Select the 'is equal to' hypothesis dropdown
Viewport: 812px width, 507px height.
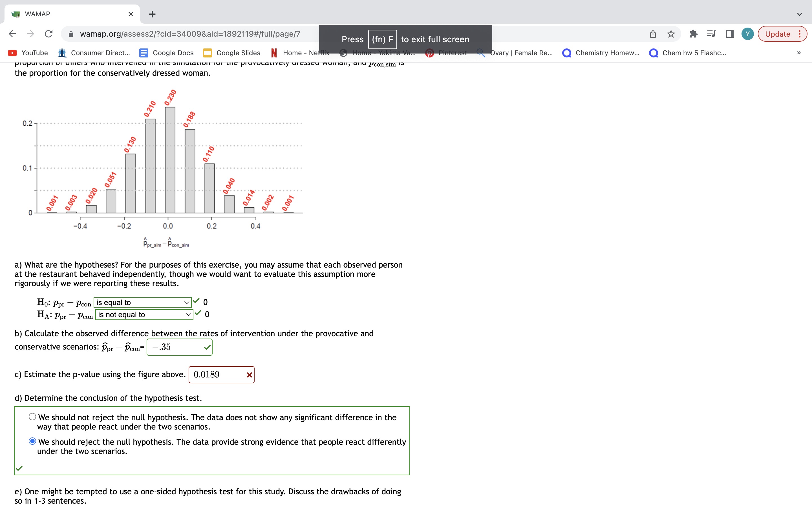[x=142, y=302]
